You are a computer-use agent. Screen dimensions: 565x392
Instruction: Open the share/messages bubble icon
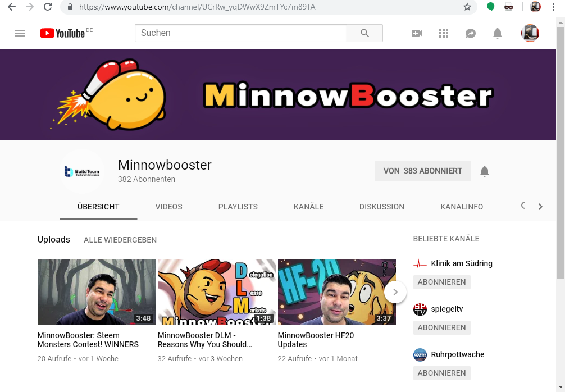click(470, 33)
